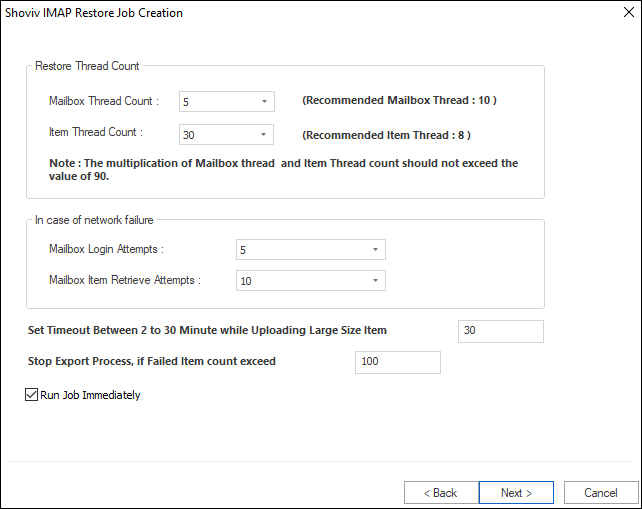Click the failed item count limit field
642x509 pixels.
[398, 362]
